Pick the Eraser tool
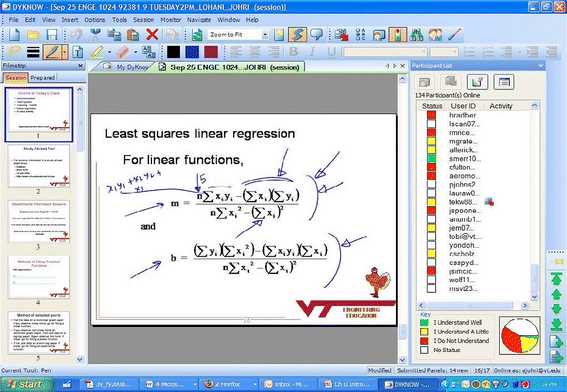 tap(123, 52)
